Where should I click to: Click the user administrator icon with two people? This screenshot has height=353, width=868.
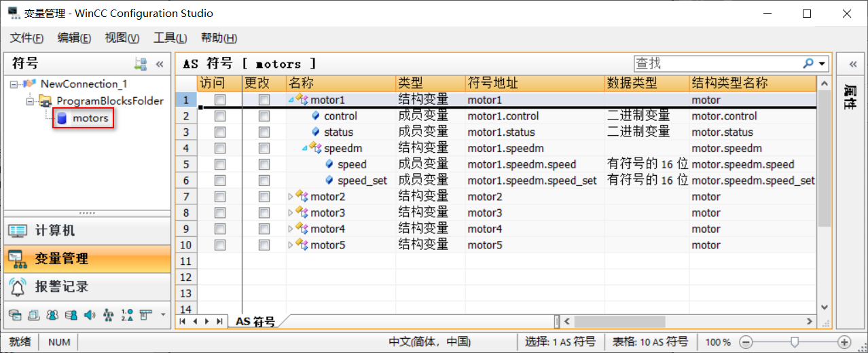pyautogui.click(x=52, y=315)
